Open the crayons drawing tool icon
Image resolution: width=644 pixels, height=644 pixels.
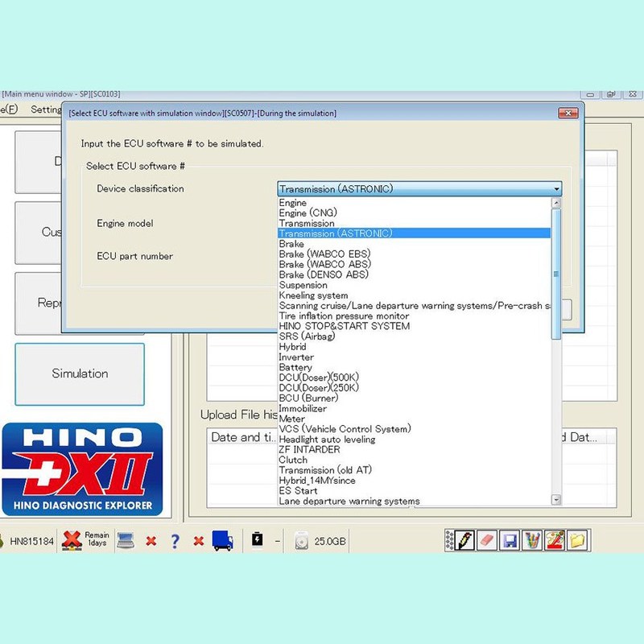[x=532, y=541]
